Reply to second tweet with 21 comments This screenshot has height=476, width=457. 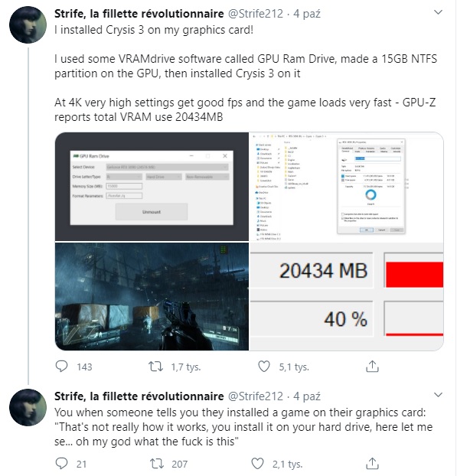click(62, 464)
